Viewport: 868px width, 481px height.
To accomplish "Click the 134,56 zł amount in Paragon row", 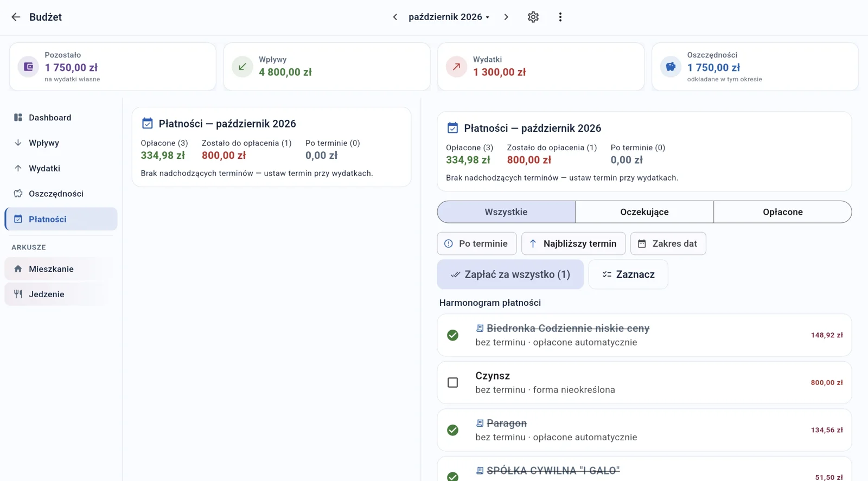I will point(827,430).
